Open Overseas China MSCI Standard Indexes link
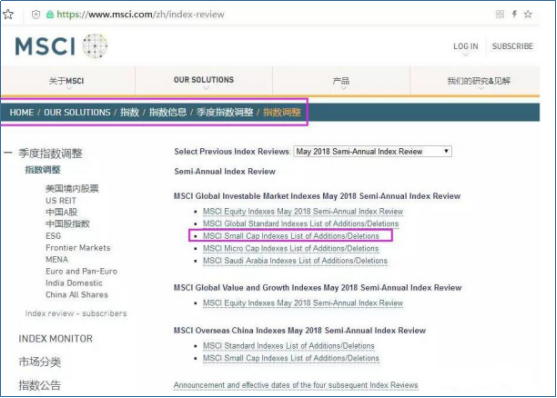 (x=288, y=346)
